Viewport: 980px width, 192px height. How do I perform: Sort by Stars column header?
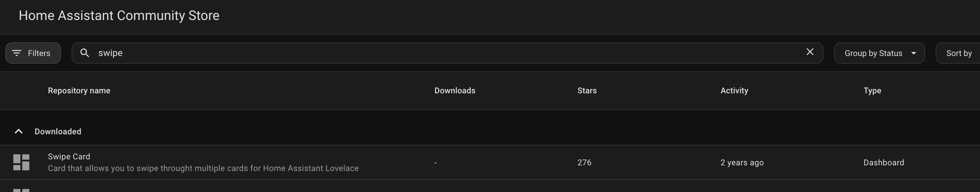pyautogui.click(x=587, y=91)
